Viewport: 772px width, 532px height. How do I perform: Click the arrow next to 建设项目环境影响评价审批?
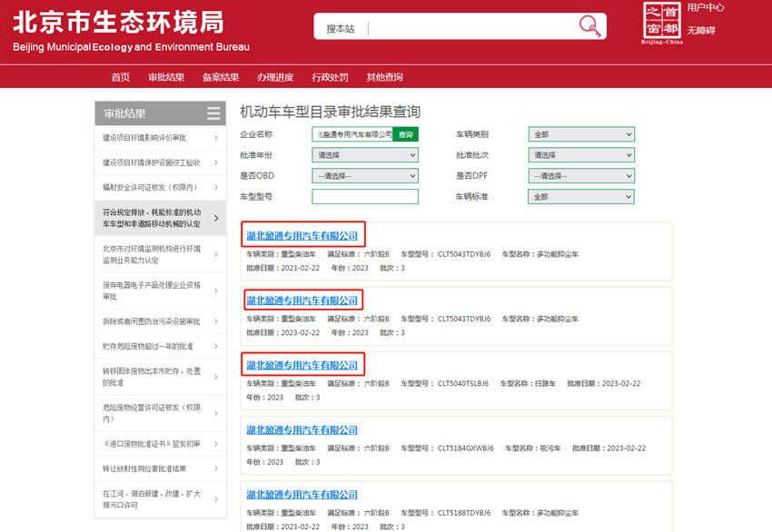tap(215, 138)
